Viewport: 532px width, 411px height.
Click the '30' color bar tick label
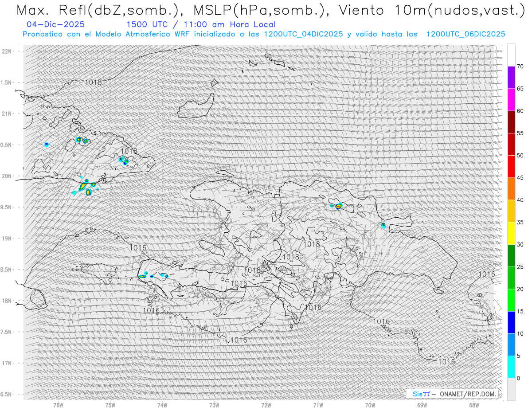[x=520, y=245]
